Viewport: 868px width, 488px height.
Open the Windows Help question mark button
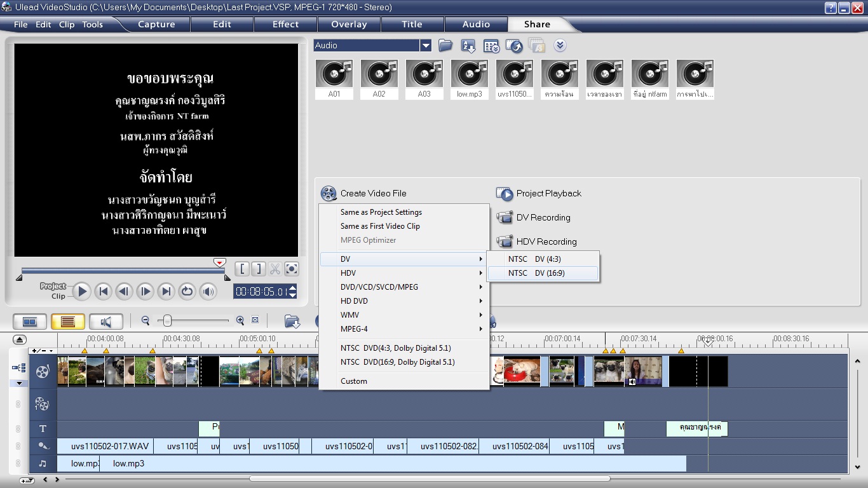[831, 8]
